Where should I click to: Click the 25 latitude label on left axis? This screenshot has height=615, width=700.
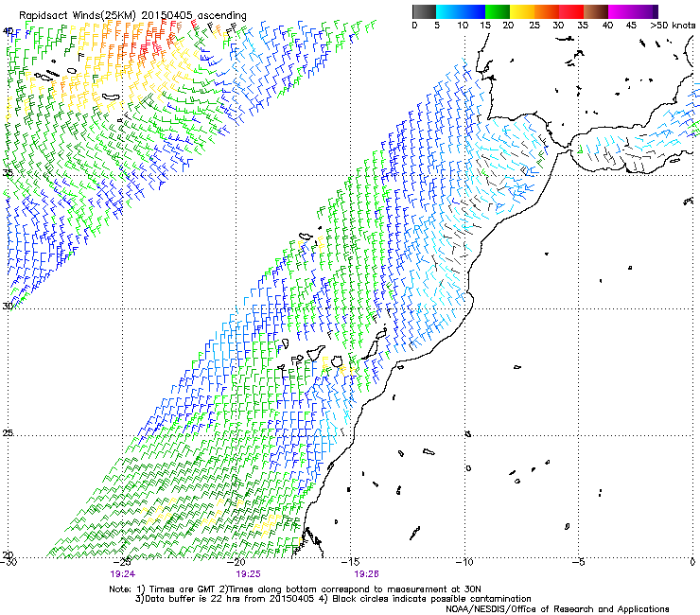point(8,433)
